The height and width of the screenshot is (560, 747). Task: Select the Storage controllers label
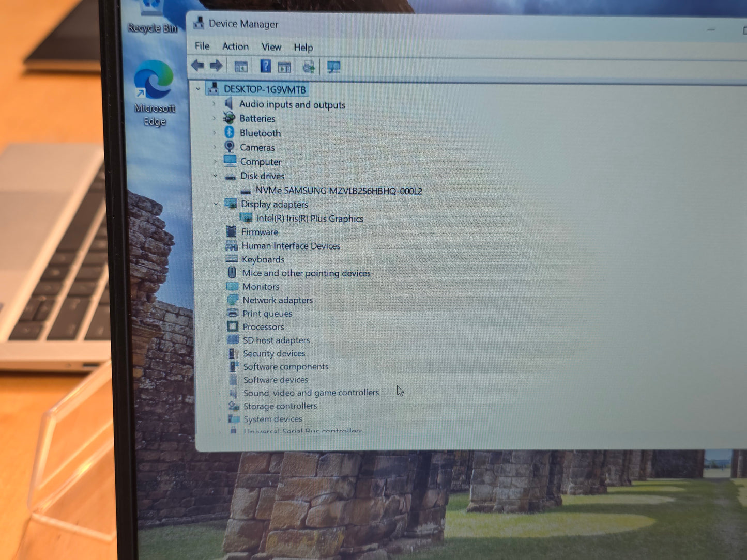coord(280,406)
